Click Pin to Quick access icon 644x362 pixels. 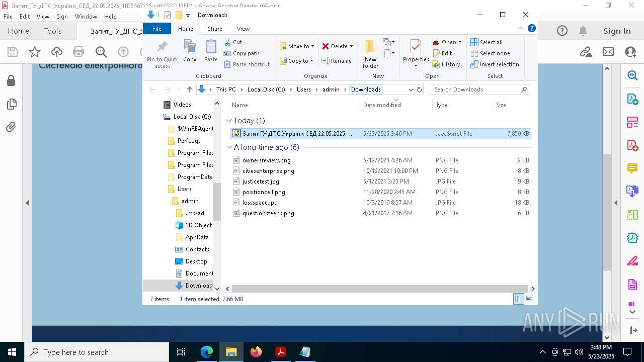(x=162, y=54)
